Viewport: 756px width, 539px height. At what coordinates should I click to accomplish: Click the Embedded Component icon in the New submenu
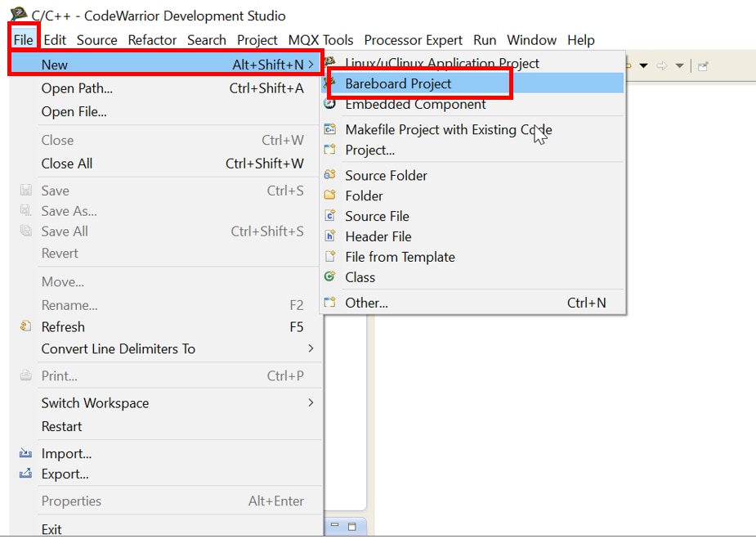coord(330,105)
